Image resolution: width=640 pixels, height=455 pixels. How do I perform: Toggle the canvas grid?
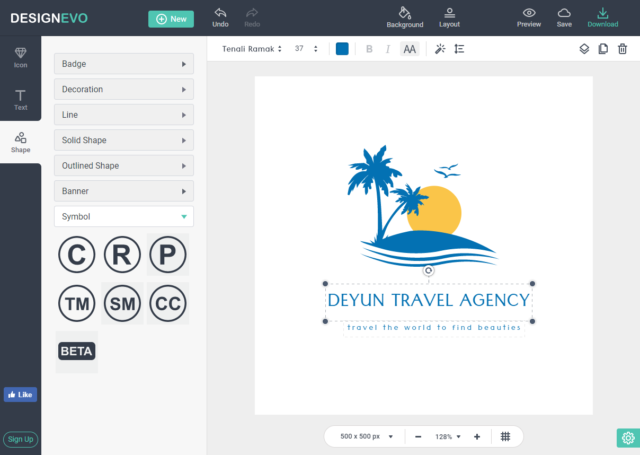[x=505, y=437]
